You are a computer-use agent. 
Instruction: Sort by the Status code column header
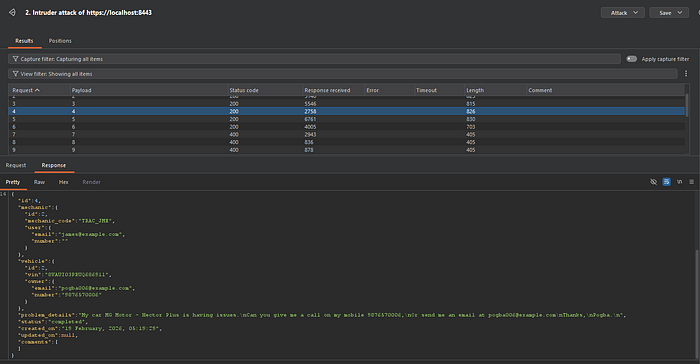coord(265,90)
